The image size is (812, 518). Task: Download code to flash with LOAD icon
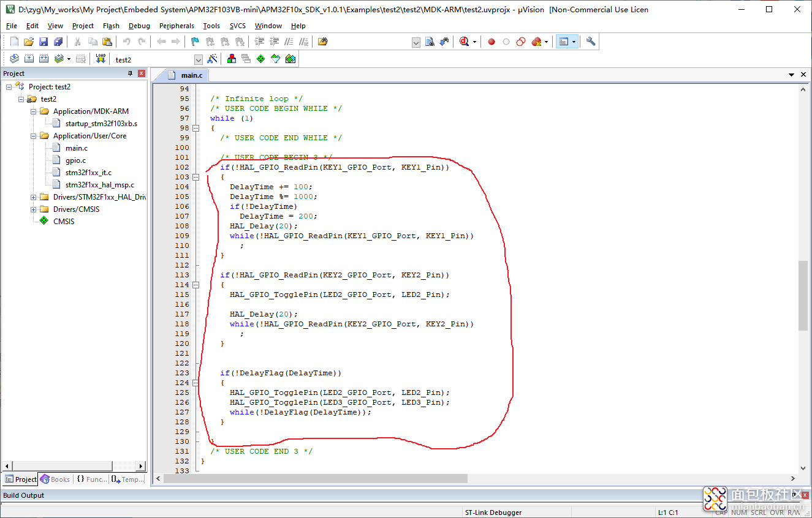(x=101, y=59)
